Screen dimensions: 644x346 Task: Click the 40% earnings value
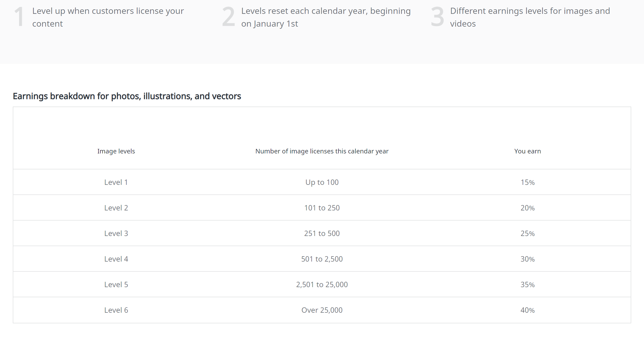click(x=527, y=310)
